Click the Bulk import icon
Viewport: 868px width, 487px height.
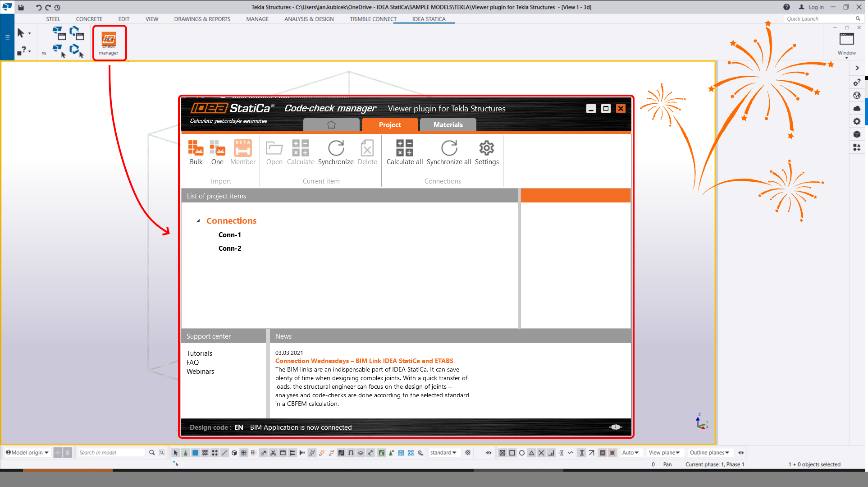196,148
